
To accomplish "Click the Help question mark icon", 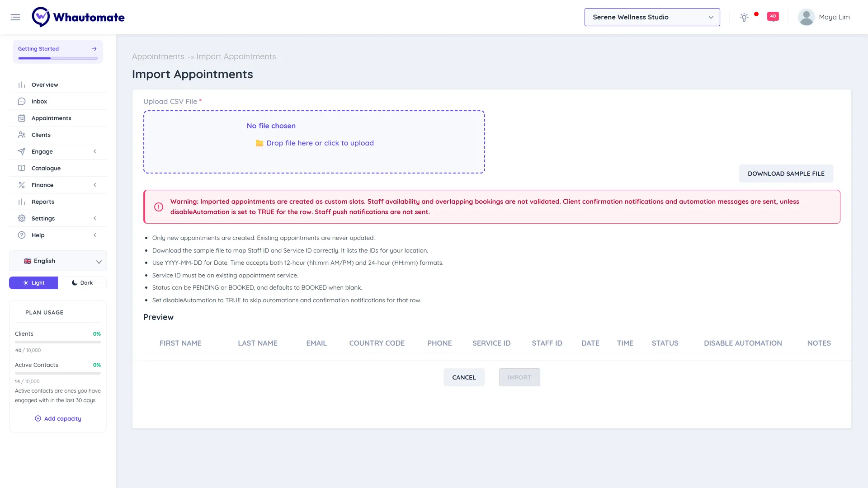I will coord(22,235).
